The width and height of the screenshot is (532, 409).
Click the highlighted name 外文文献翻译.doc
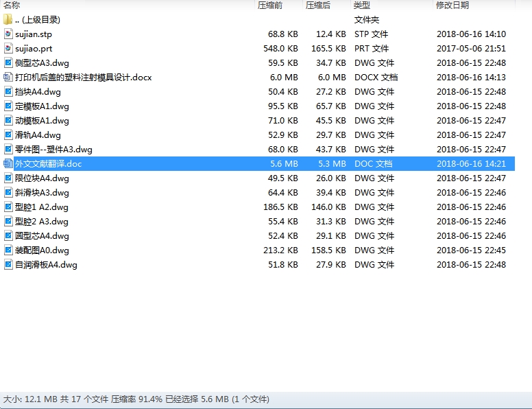pyautogui.click(x=49, y=164)
